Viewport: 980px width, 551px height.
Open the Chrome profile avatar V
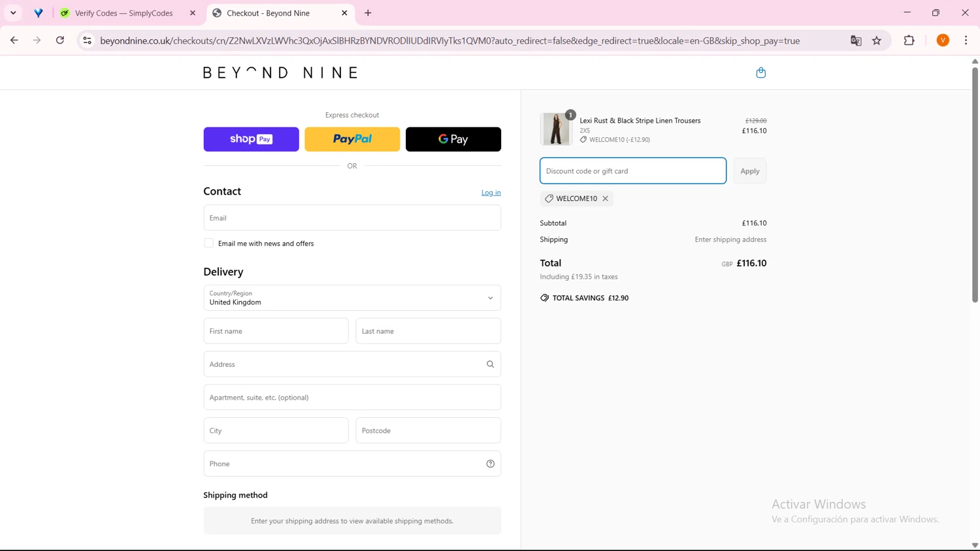click(x=943, y=40)
